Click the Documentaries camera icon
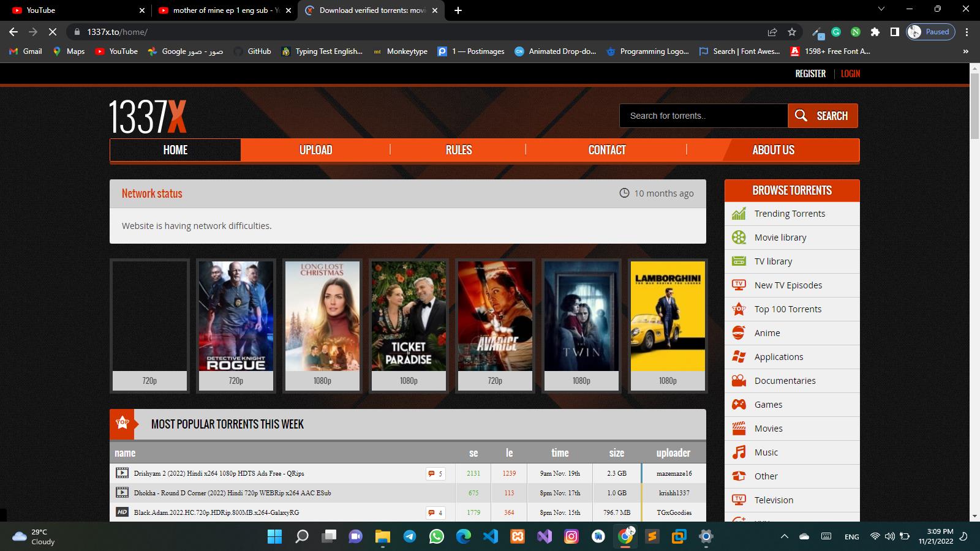The image size is (980, 551). pyautogui.click(x=739, y=381)
